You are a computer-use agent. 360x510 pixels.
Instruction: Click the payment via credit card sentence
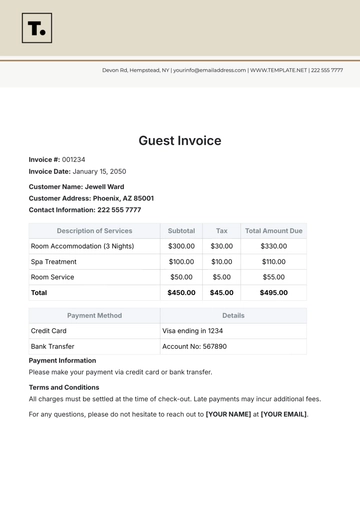pos(120,372)
